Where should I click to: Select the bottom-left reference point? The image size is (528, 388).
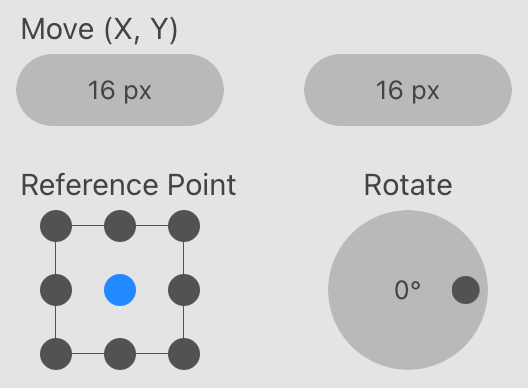click(56, 354)
